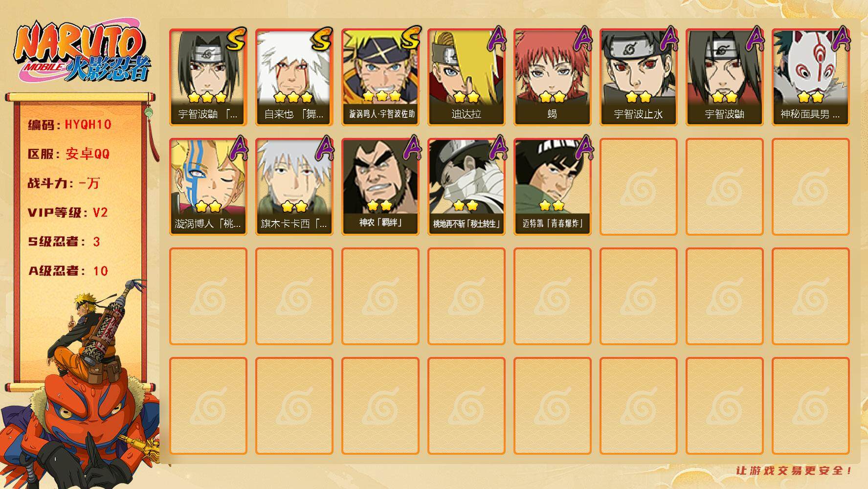
Task: Select the 宇智波止水 ninja card
Action: tap(638, 77)
